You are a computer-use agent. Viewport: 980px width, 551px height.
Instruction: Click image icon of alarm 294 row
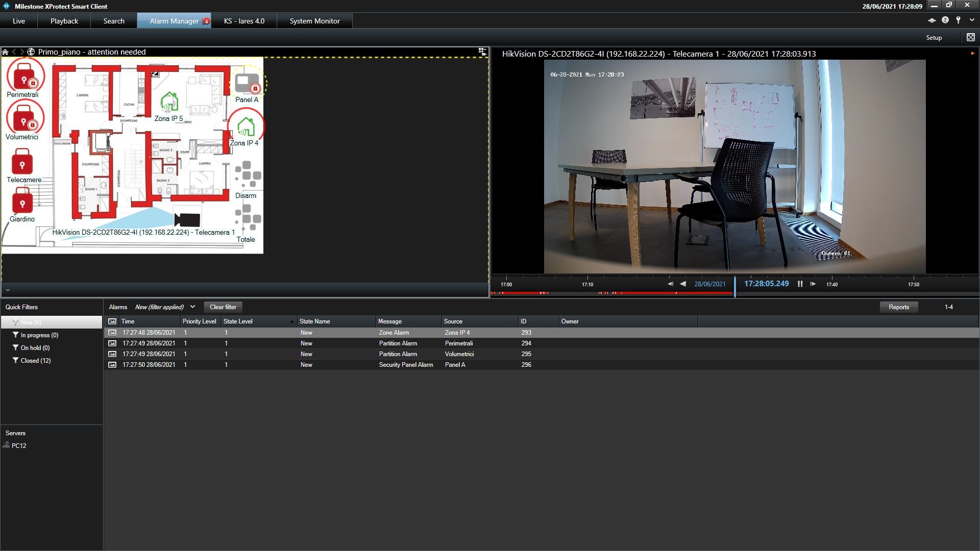[x=112, y=343]
